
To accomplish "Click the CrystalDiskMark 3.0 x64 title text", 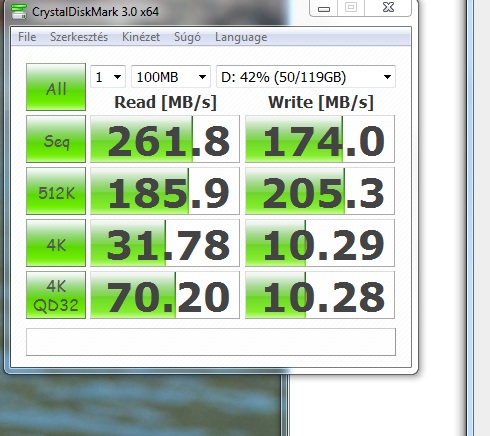I will click(95, 12).
